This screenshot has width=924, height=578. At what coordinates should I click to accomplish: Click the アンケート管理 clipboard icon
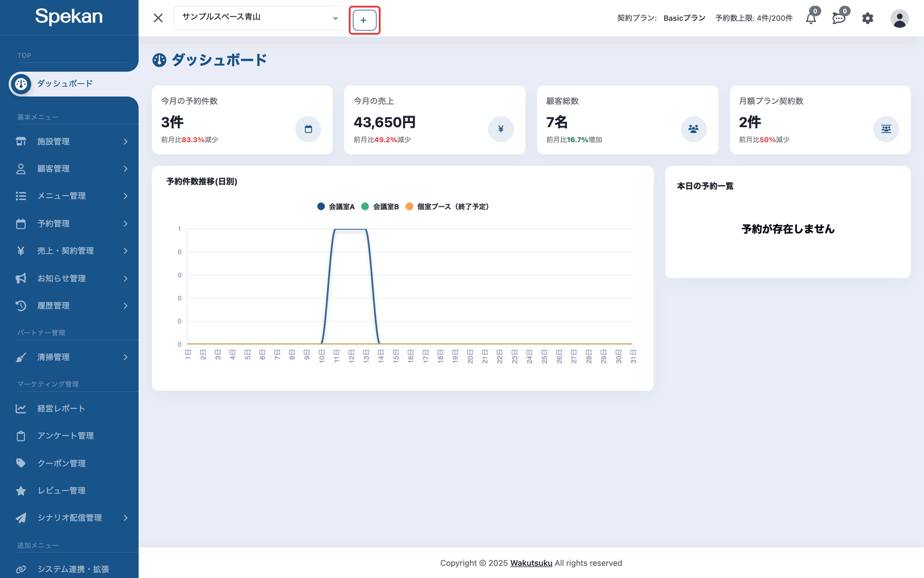tap(21, 436)
